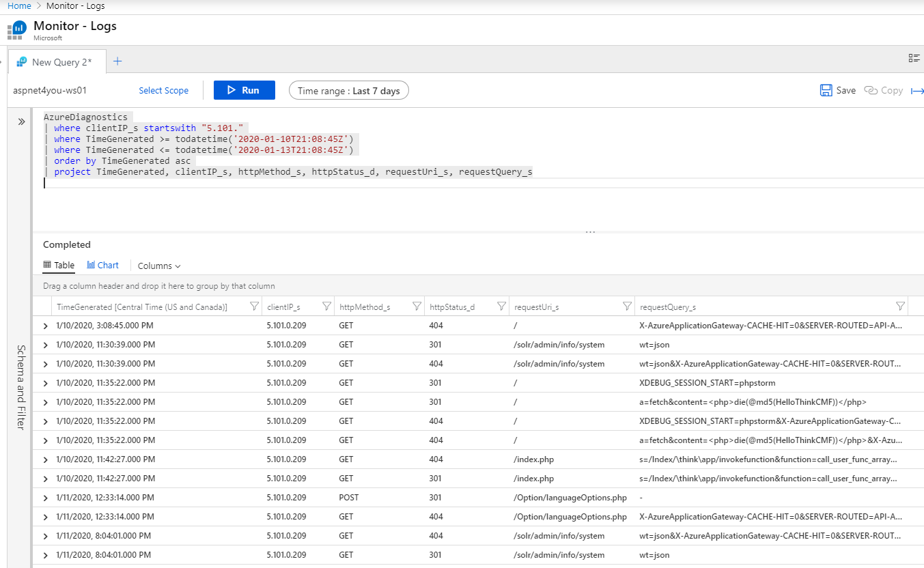The width and height of the screenshot is (924, 568).
Task: Expand the Schema and Filter pane
Action: pos(21,122)
